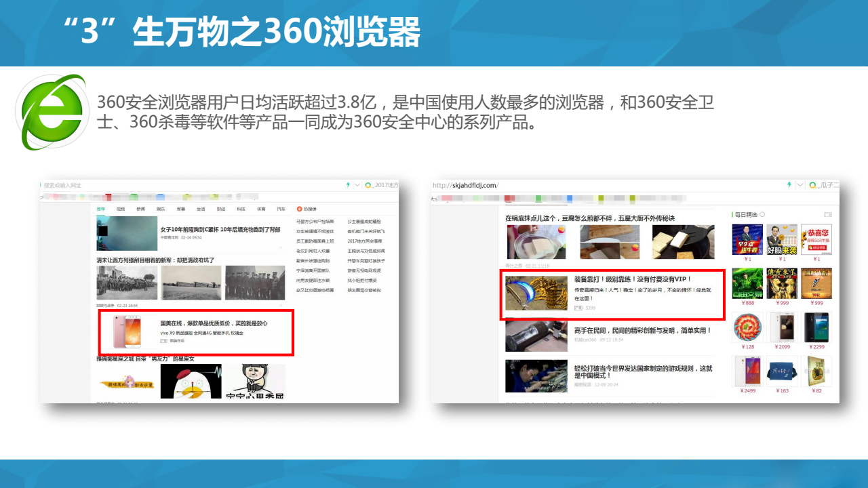
Task: Click search engine icon next to 瓜子二
Action: click(x=813, y=185)
